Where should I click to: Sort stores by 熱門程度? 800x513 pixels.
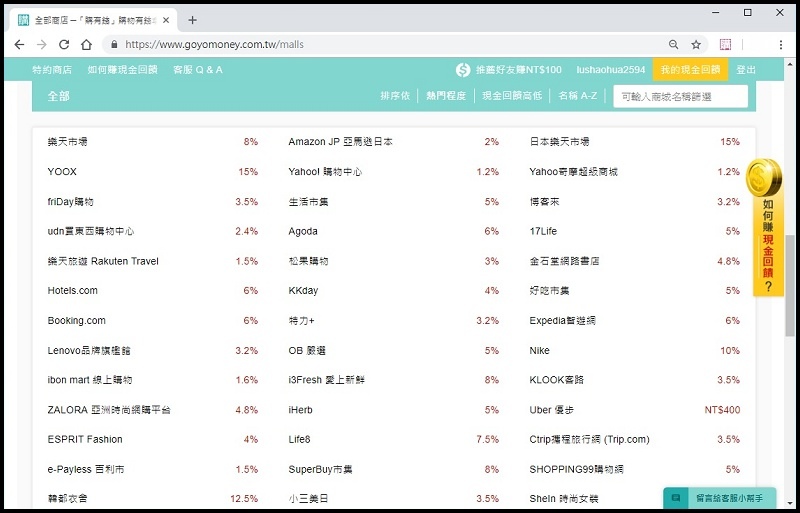[446, 96]
